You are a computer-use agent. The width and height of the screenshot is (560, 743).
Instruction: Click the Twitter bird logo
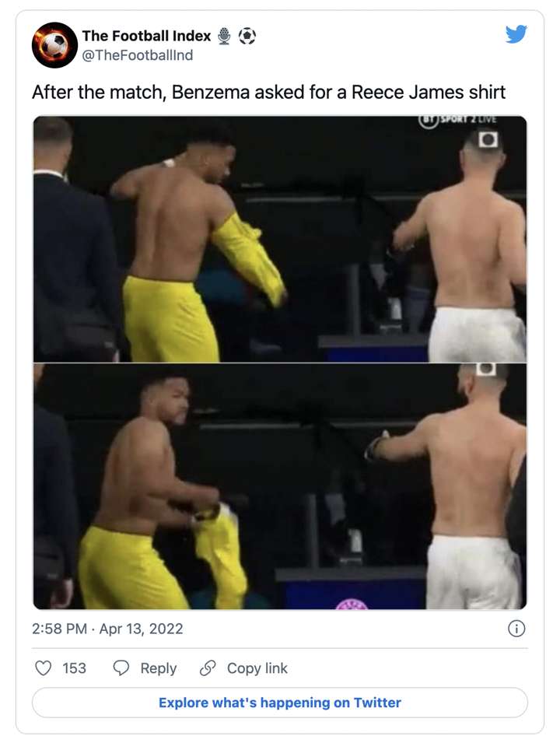516,34
